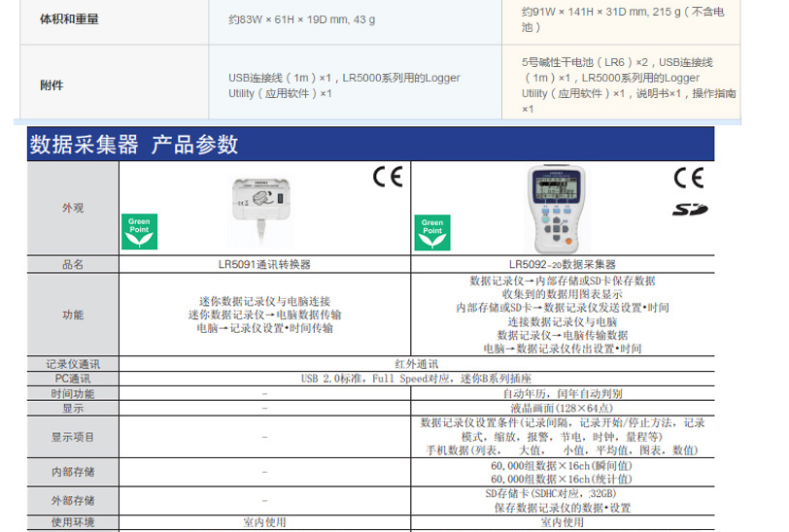789x532 pixels.
Task: Click the USB 2.0标准 PC communication cell
Action: point(416,379)
